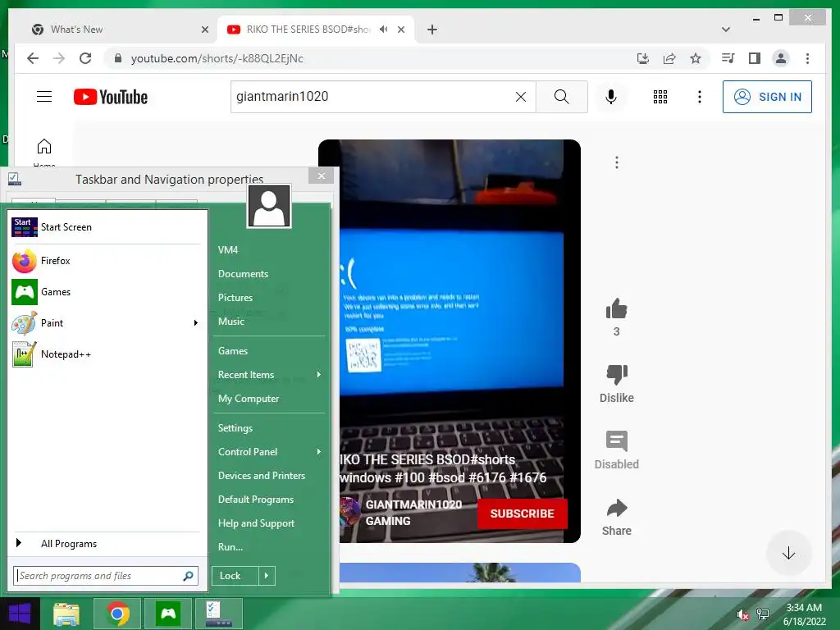Like the short video
Image resolution: width=840 pixels, height=630 pixels.
click(616, 308)
